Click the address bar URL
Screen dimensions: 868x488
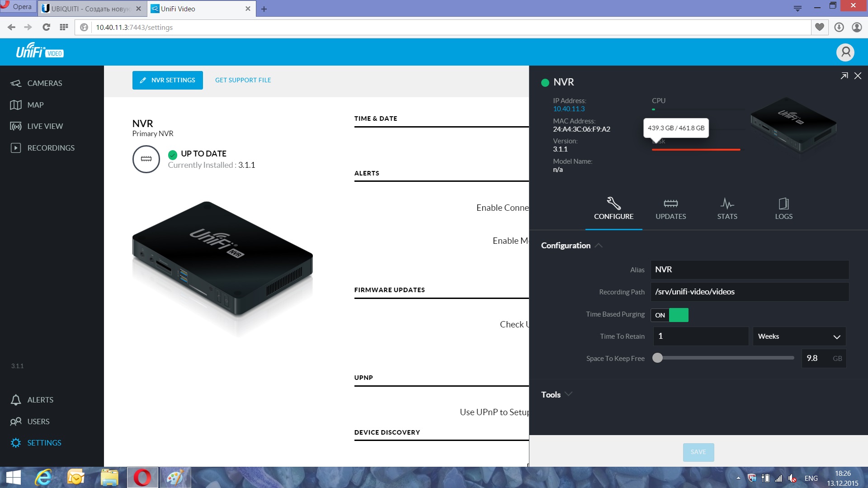click(134, 28)
